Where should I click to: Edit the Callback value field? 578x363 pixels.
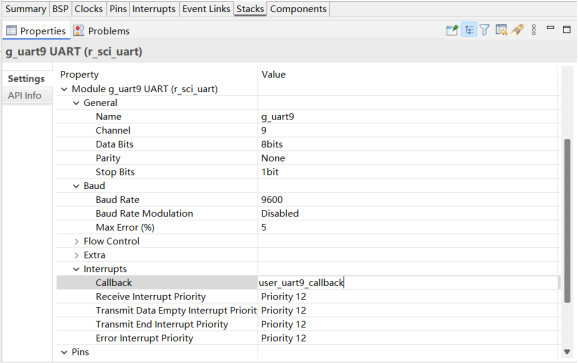(x=408, y=283)
